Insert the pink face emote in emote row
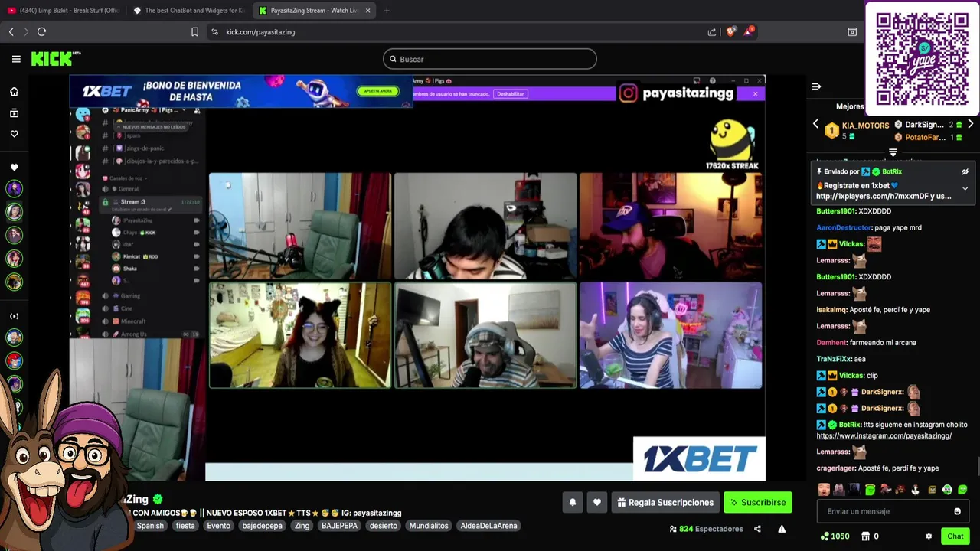The width and height of the screenshot is (980, 551). [823, 490]
